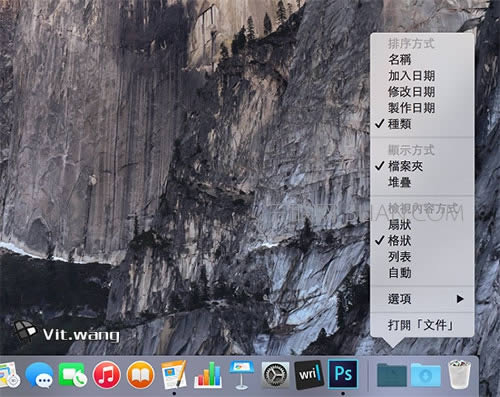
Task: Open Messages from the Dock
Action: tap(39, 375)
